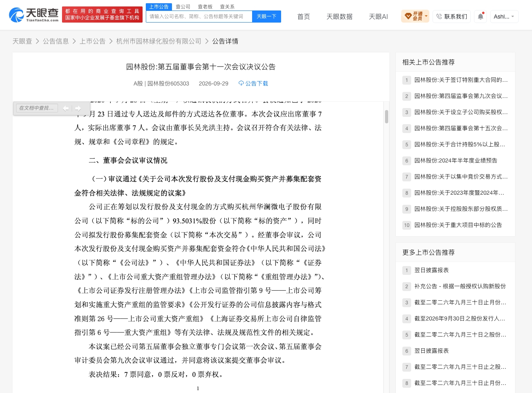Open 园林股份:关于合计持股5%以上股 announcement

click(460, 144)
